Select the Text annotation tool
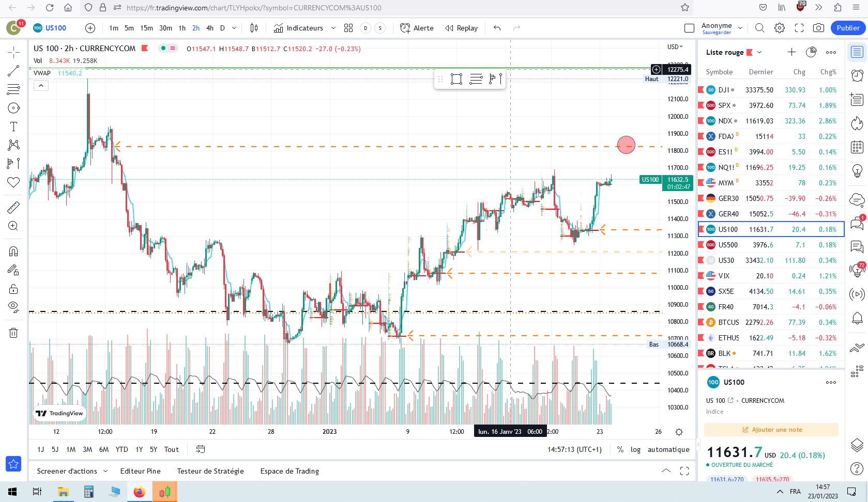Viewport: 868px width, 502px height. click(13, 127)
